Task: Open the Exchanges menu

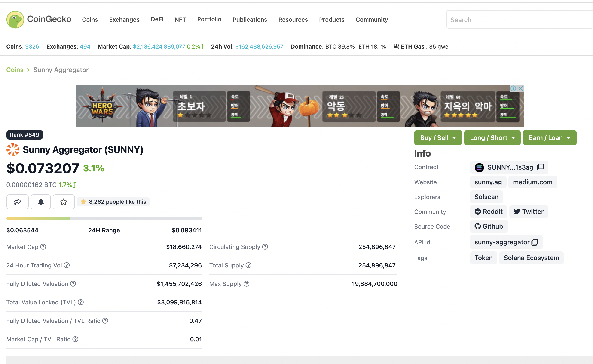Action: (x=124, y=19)
